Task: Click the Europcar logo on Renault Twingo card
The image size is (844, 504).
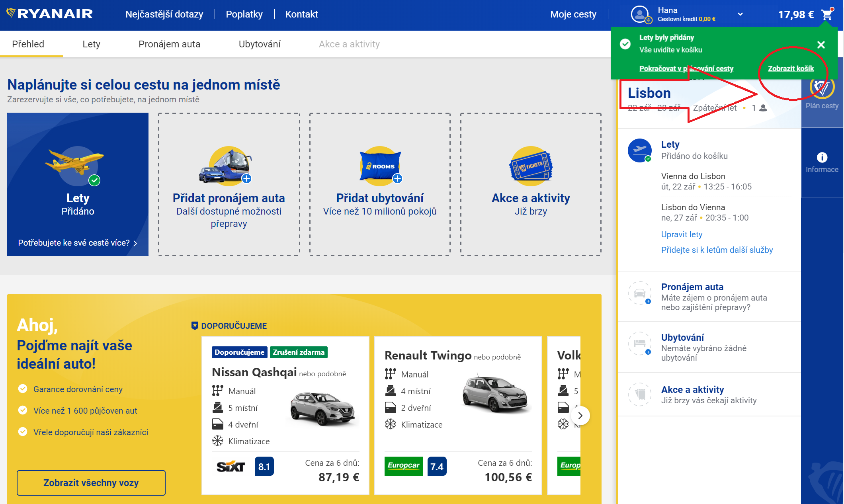Action: coord(403,466)
